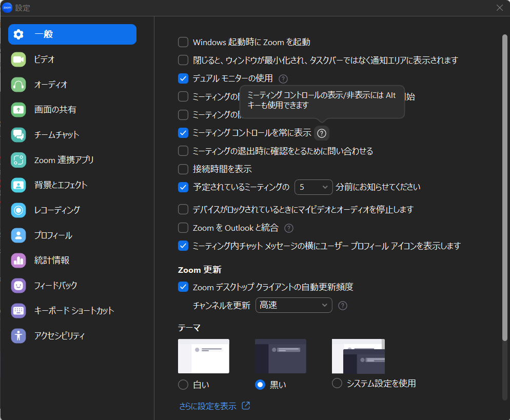Screen dimensions: 510x420
Task: Click the vertical scrollbar in settings panel
Action: tap(505, 185)
